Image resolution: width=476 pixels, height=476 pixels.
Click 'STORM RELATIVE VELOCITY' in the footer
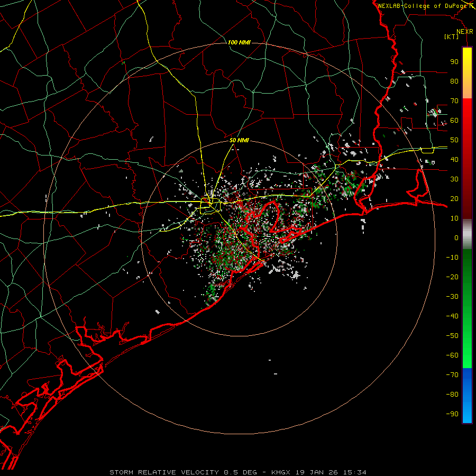click(164, 472)
